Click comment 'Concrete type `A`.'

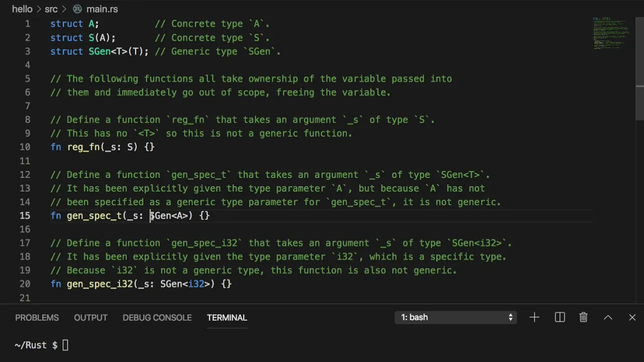click(x=212, y=24)
